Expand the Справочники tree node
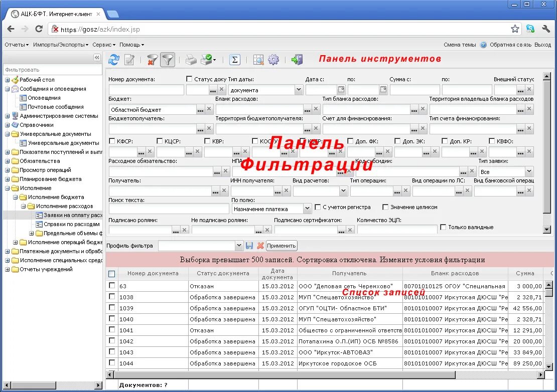The width and height of the screenshot is (557, 392). click(8, 125)
